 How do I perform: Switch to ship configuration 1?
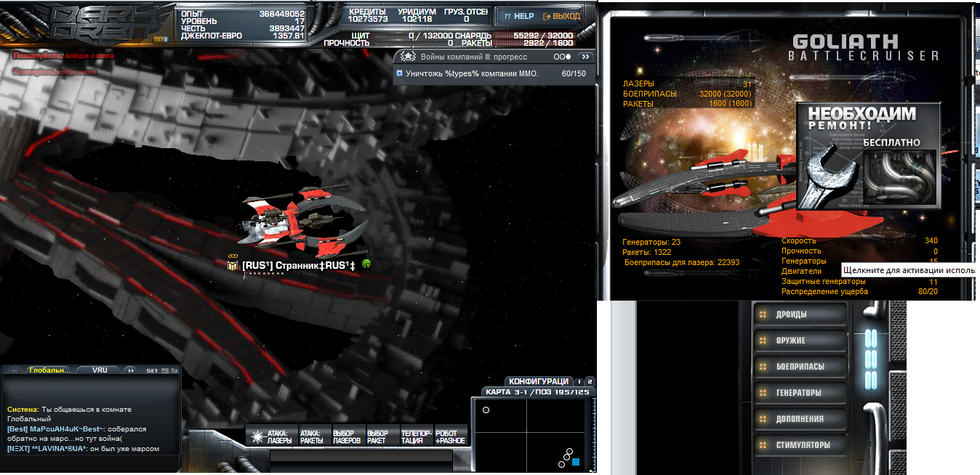579,381
